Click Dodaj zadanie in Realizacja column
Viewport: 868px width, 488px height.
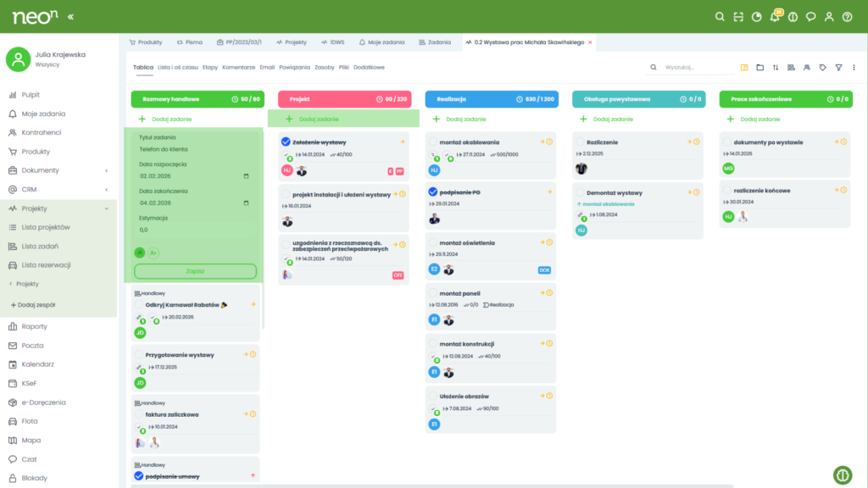click(x=465, y=119)
